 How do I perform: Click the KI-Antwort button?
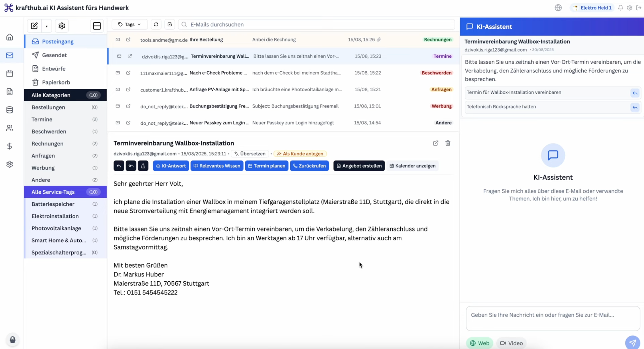point(171,166)
